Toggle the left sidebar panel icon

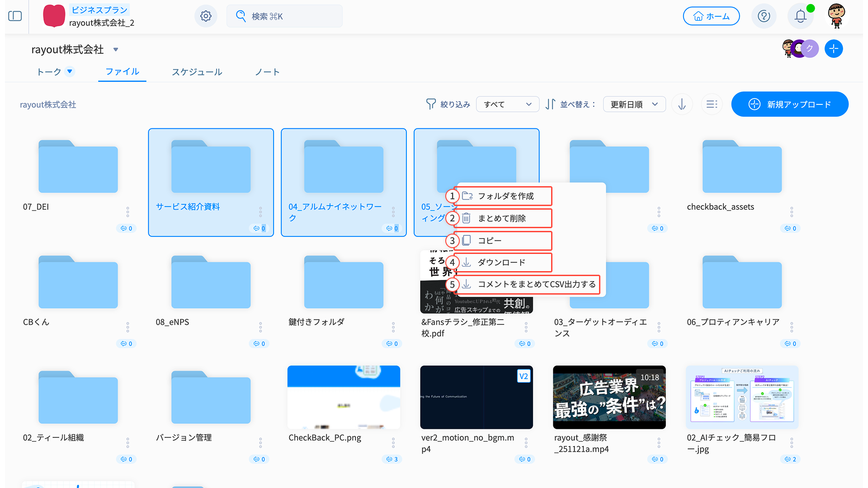(x=15, y=16)
